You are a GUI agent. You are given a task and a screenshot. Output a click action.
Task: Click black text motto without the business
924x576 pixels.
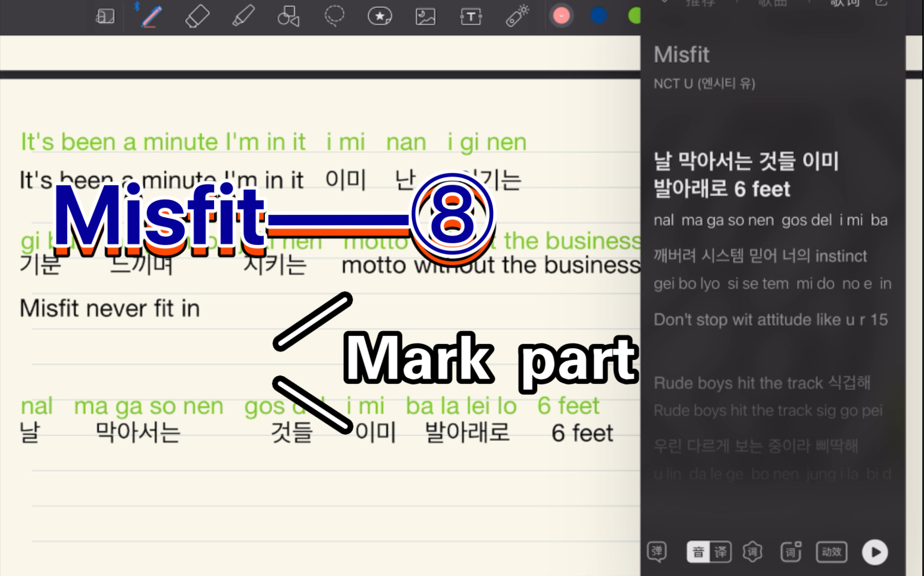click(491, 266)
